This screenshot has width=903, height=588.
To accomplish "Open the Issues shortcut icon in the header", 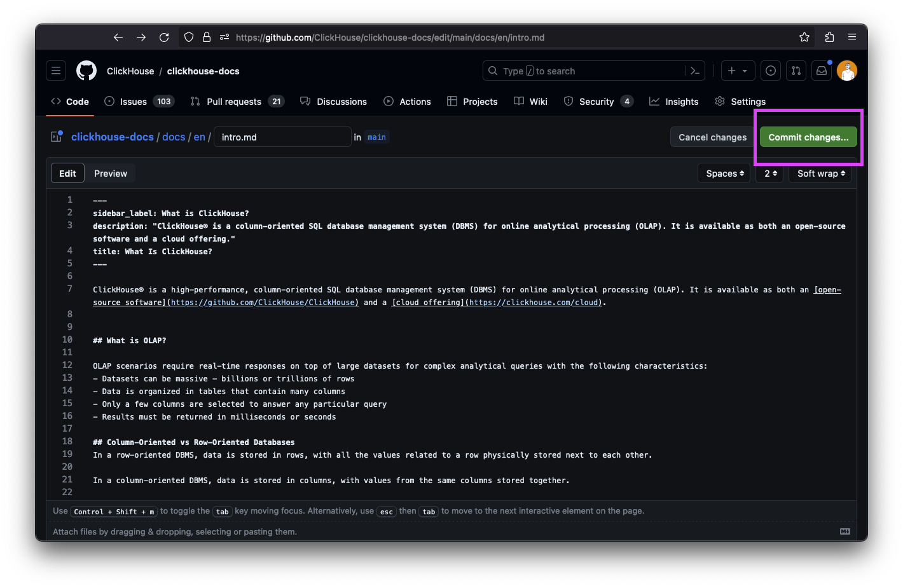I will (x=771, y=71).
